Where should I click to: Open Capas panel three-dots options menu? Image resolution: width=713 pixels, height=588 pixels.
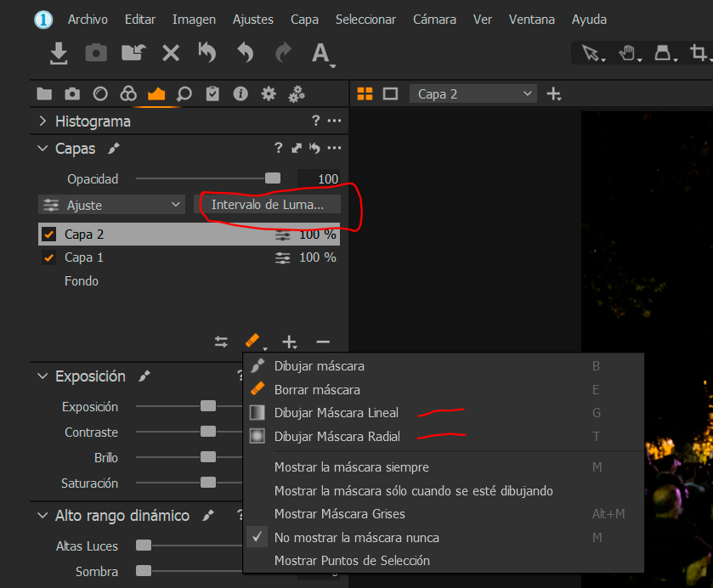334,148
